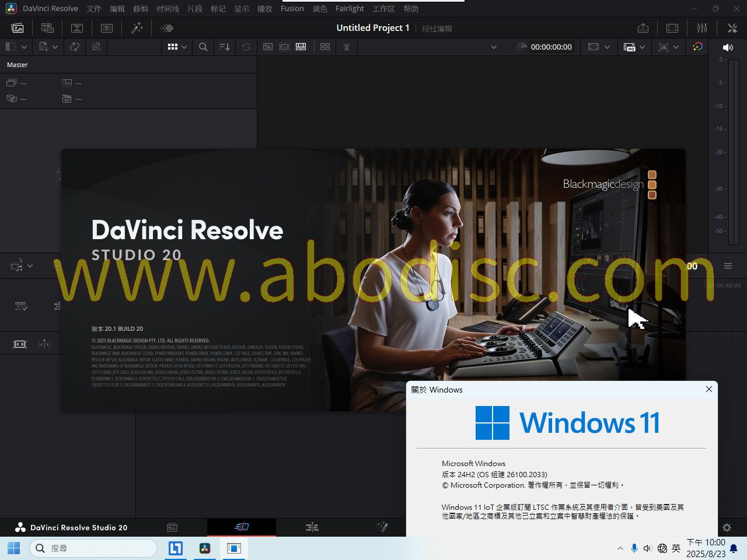747x560 pixels.
Task: Open the Media Pool panel
Action: (18, 28)
